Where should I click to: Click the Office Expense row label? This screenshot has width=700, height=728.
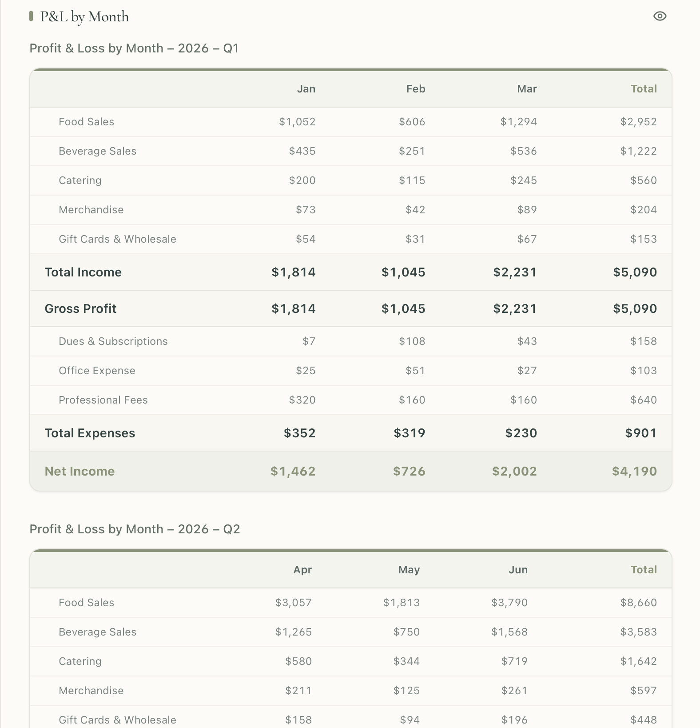click(x=97, y=371)
